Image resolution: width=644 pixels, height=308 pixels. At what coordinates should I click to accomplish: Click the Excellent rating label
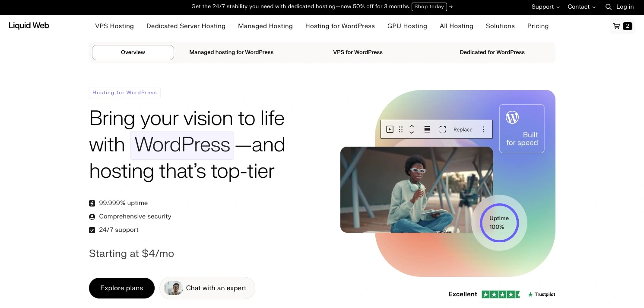tap(463, 294)
